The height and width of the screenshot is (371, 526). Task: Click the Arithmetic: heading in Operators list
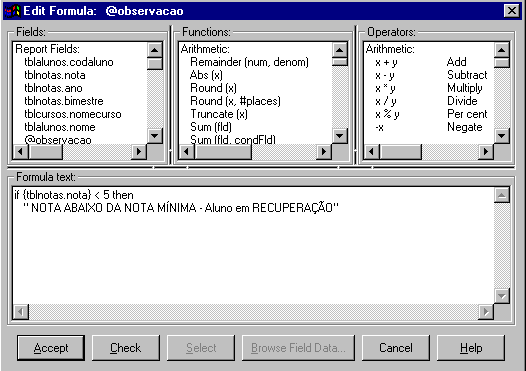(x=390, y=49)
